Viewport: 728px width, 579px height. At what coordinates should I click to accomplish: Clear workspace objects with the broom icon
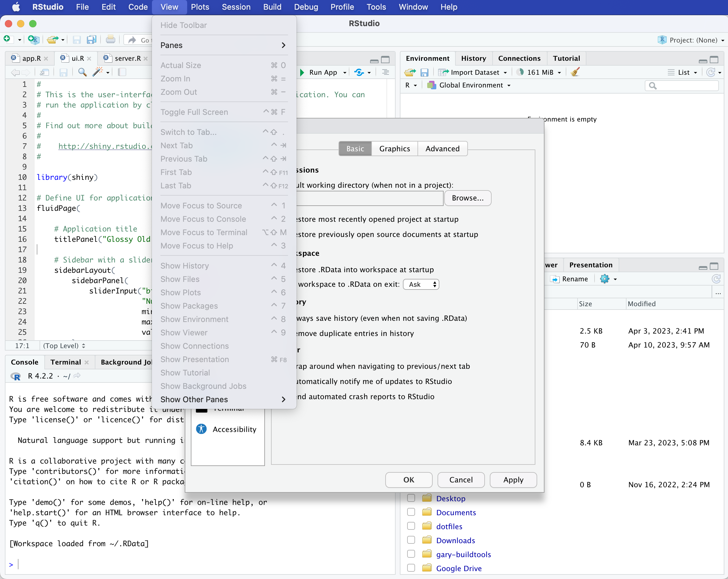tap(575, 72)
